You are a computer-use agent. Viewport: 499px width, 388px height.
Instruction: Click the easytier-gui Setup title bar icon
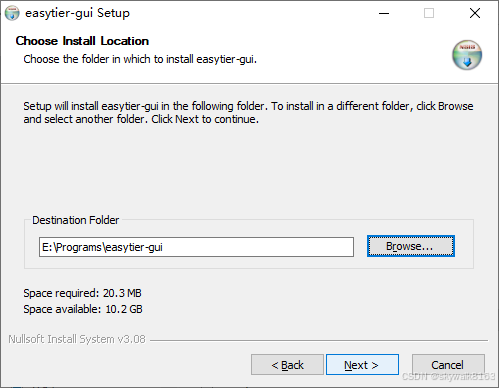(12, 13)
